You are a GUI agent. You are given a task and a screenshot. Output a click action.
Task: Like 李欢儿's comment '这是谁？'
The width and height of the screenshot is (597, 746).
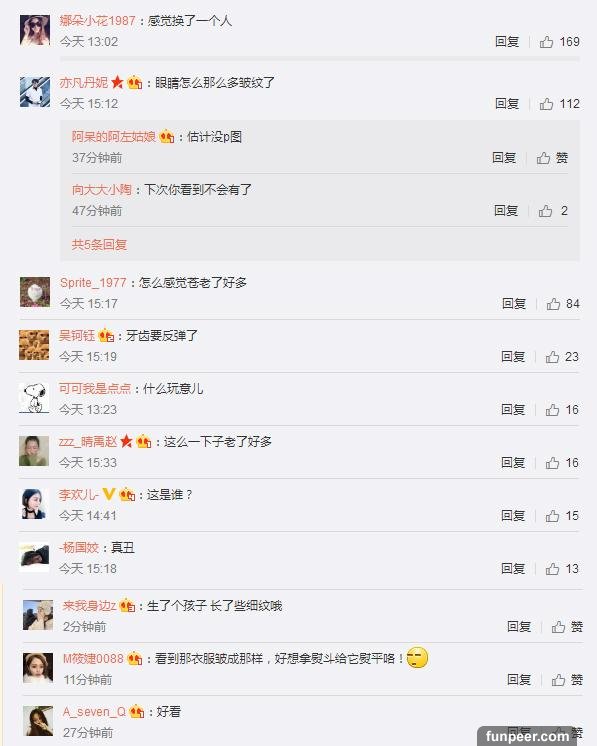click(552, 516)
